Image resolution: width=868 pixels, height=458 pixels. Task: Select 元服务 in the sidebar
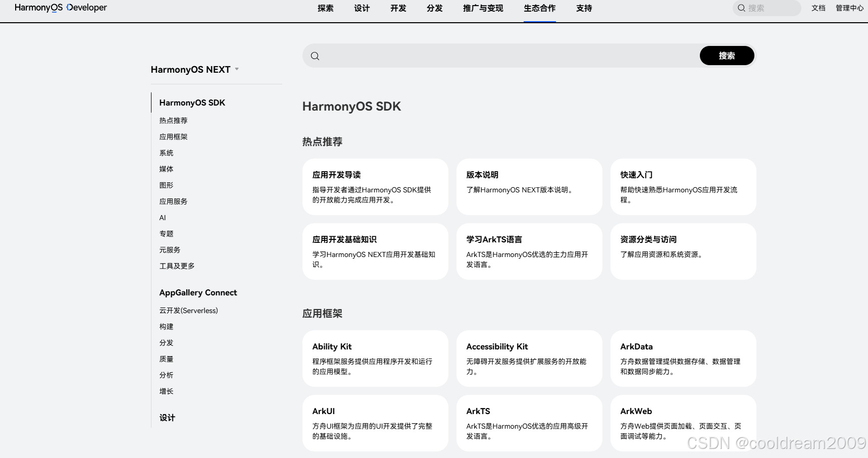tap(170, 250)
